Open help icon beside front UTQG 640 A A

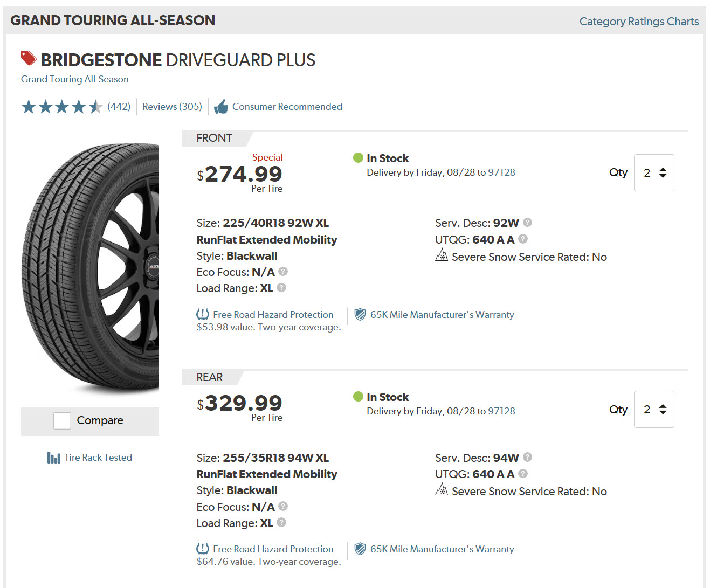point(523,239)
